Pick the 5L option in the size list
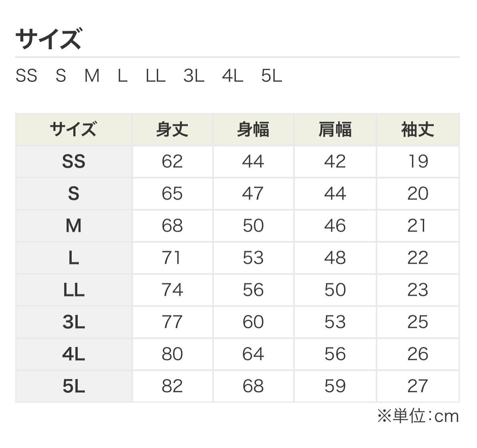This screenshot has height=448, width=477. point(272,76)
